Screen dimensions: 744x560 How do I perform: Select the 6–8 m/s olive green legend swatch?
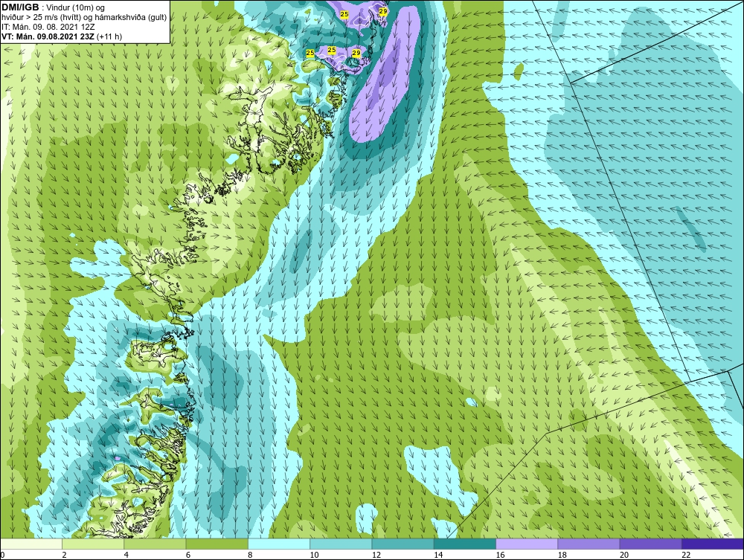coord(217,544)
